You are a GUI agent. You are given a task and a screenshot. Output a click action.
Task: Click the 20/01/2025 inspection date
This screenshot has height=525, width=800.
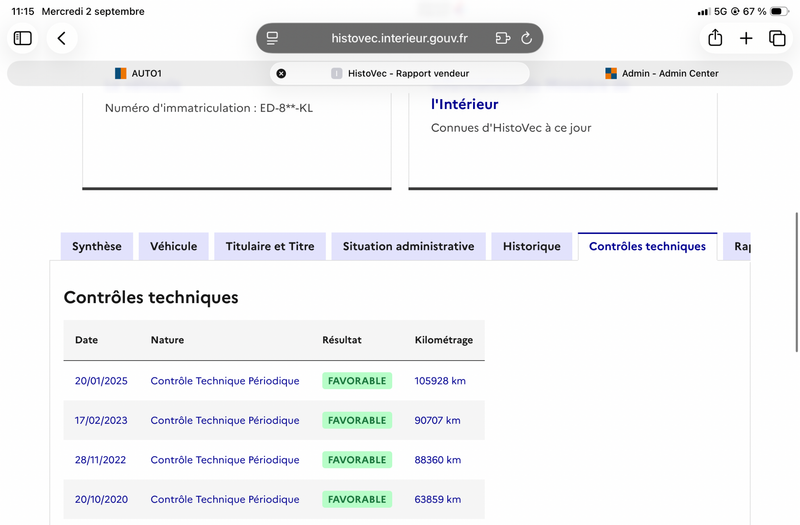click(x=101, y=381)
